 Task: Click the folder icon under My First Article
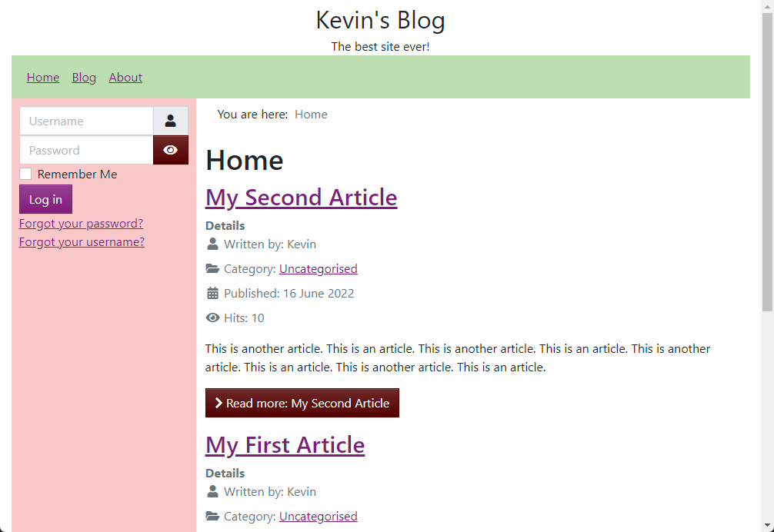coord(213,516)
